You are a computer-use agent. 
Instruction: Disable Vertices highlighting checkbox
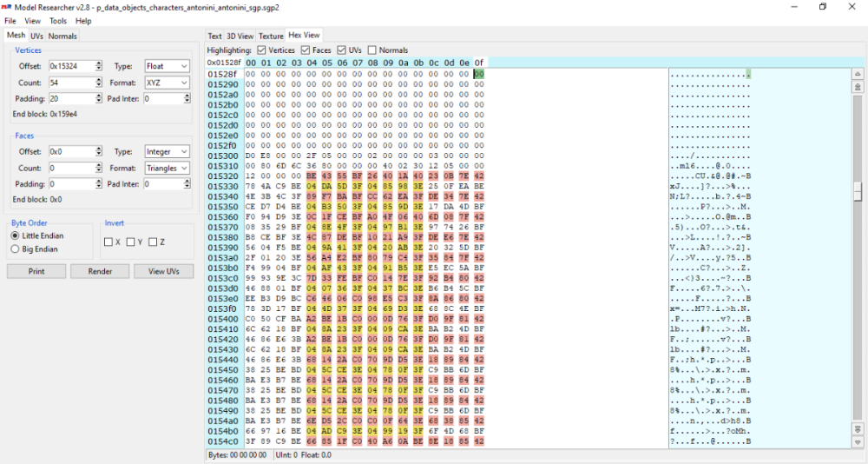(x=262, y=50)
